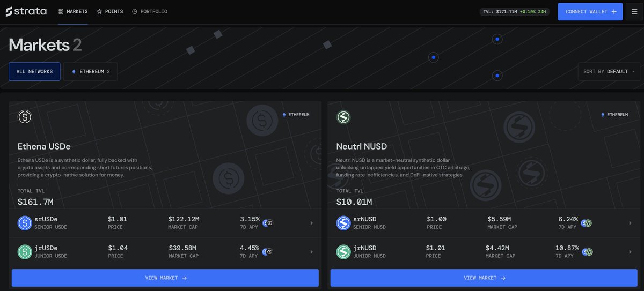644x291 pixels.
Task: Open the Points tab
Action: point(109,11)
